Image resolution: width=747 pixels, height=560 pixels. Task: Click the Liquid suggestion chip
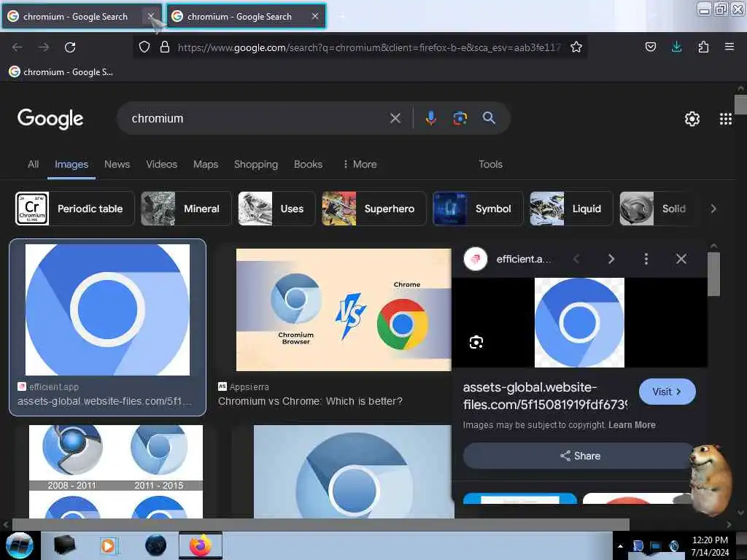[x=571, y=209]
